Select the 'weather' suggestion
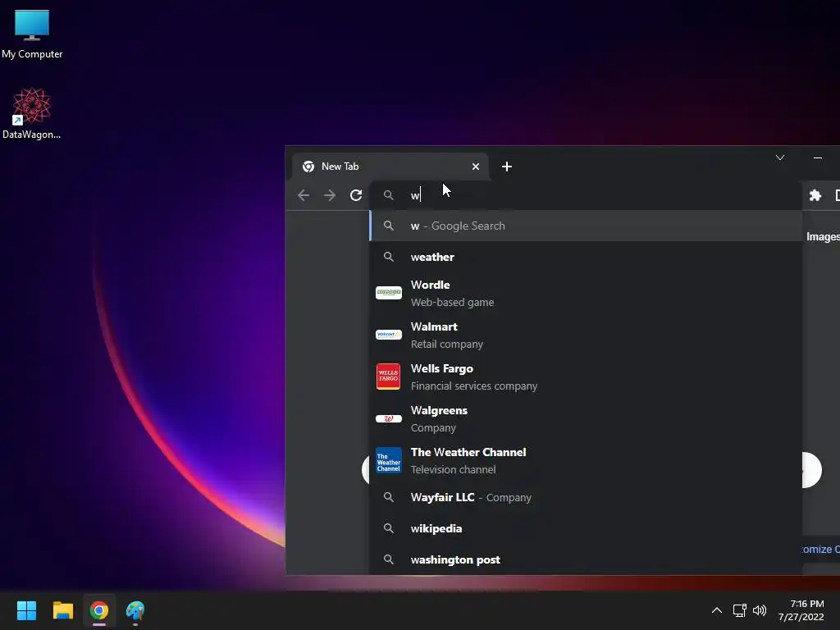840x630 pixels. pyautogui.click(x=586, y=257)
